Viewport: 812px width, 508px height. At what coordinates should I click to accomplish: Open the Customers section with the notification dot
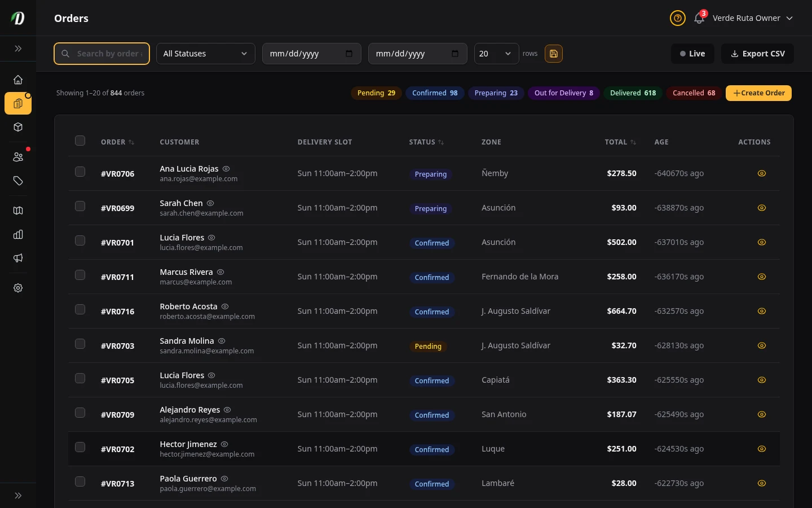pos(18,156)
